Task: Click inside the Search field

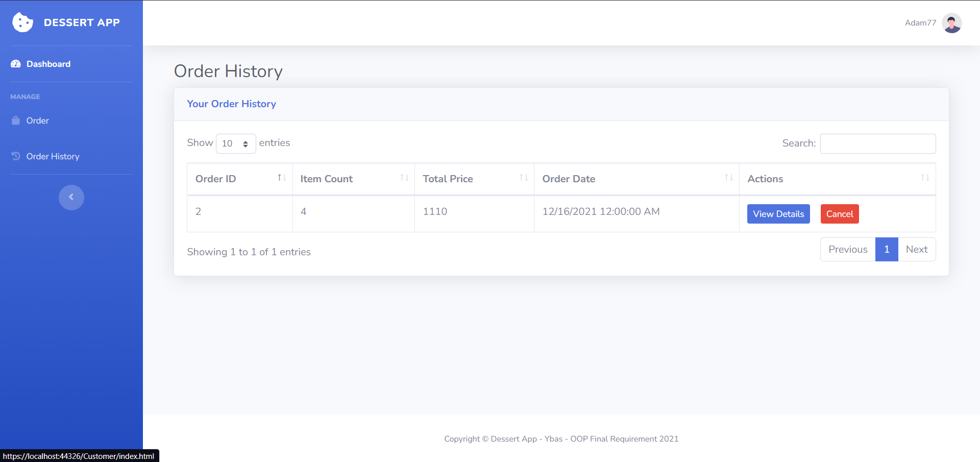Action: coord(877,143)
